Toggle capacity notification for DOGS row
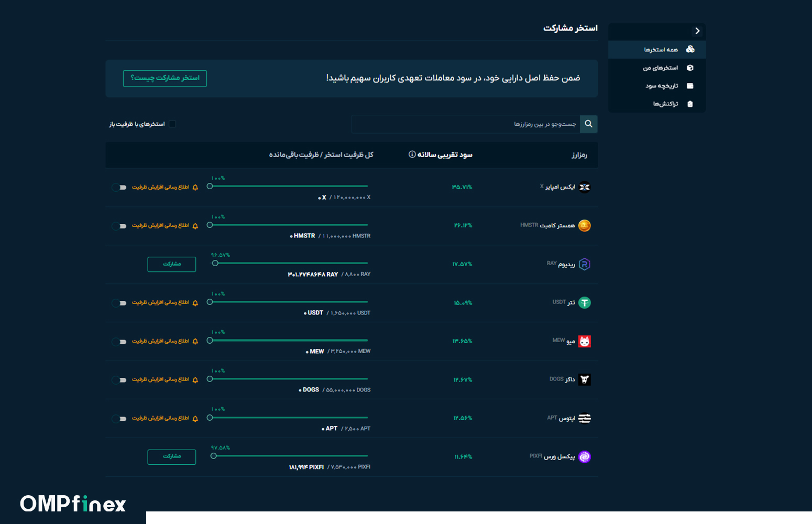812x524 pixels. 119,380
